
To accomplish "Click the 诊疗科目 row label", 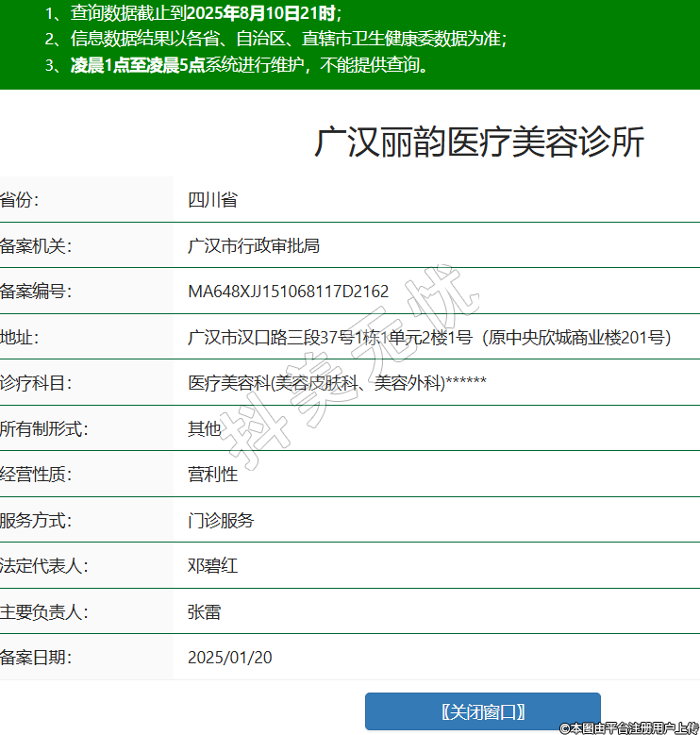I will [x=36, y=383].
